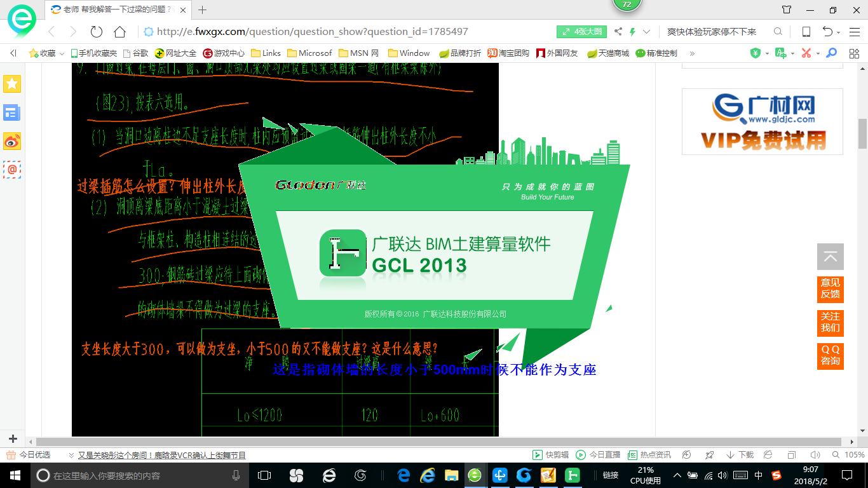Click the browser forward arrow
This screenshot has width=868, height=488.
[73, 32]
